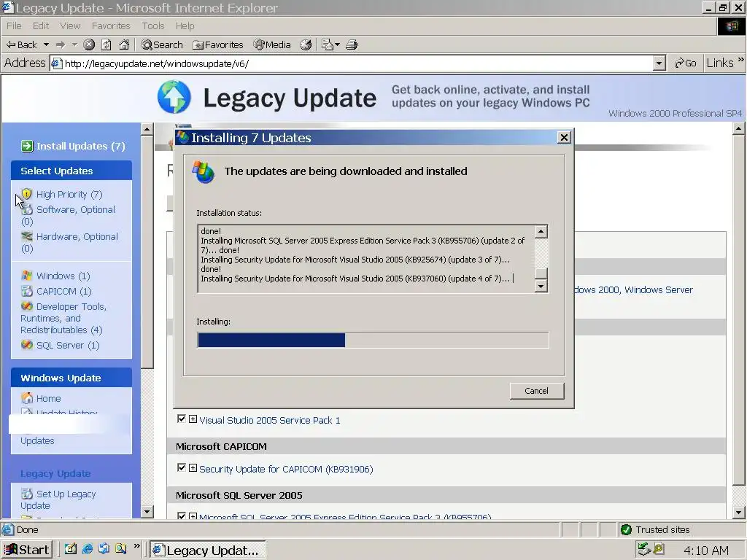
Task: Click the High Priority shield icon
Action: pyautogui.click(x=27, y=194)
